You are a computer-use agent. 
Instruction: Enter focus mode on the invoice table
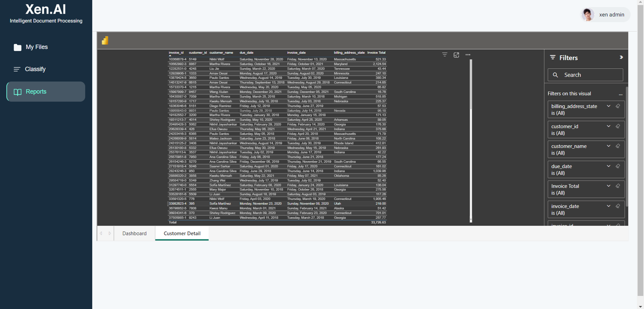[x=456, y=55]
